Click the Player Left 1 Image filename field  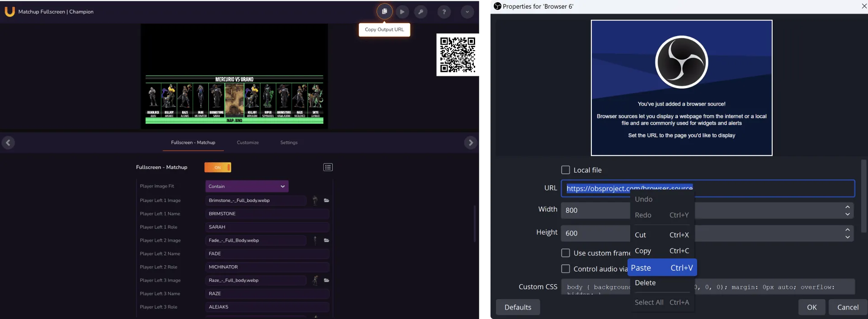point(256,200)
